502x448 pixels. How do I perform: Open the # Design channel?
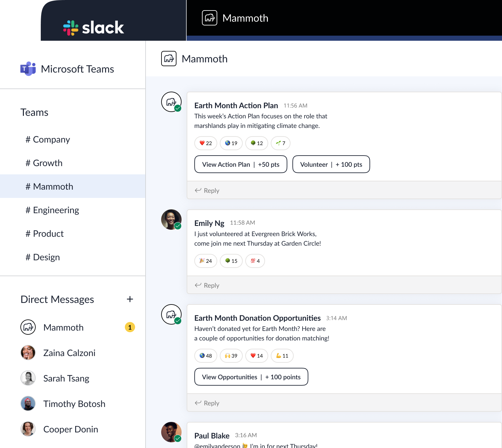[x=73, y=257]
